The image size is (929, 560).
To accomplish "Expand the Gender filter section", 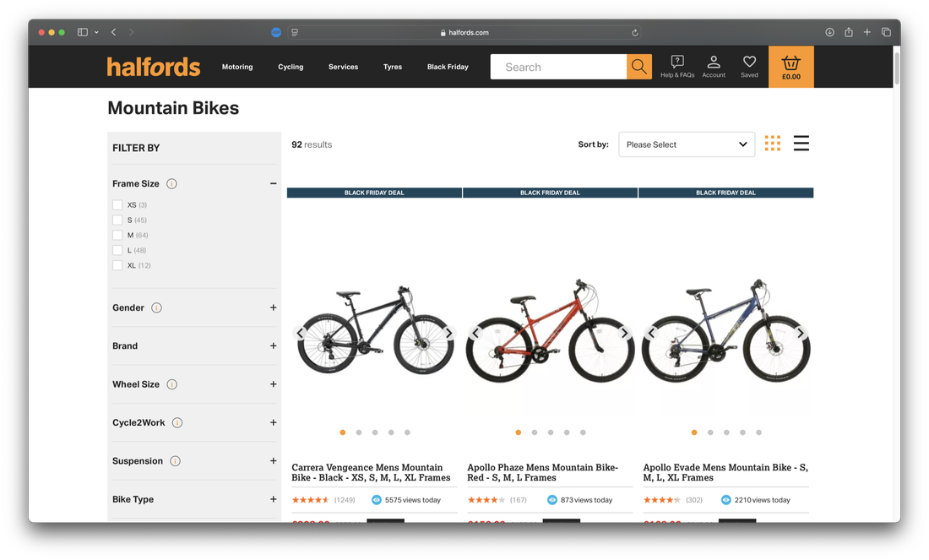I will coord(273,307).
